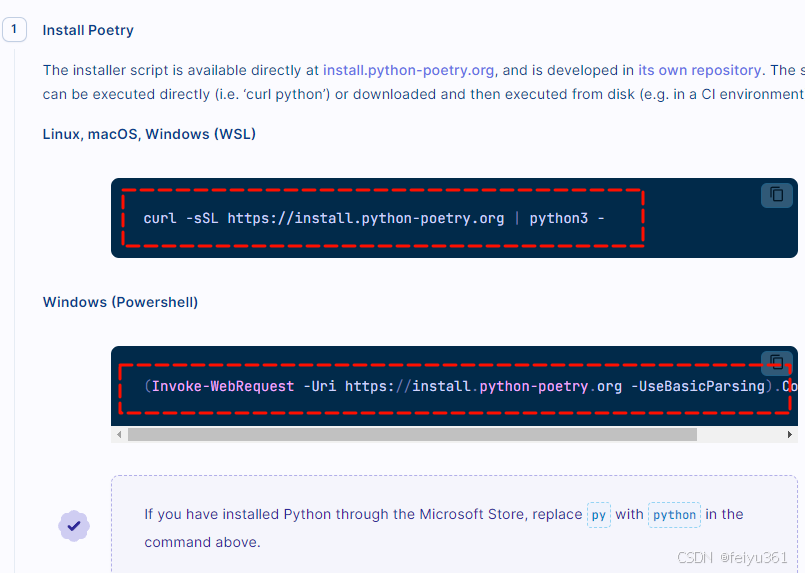Click the 'Windows (Powershell)' heading

tap(120, 302)
